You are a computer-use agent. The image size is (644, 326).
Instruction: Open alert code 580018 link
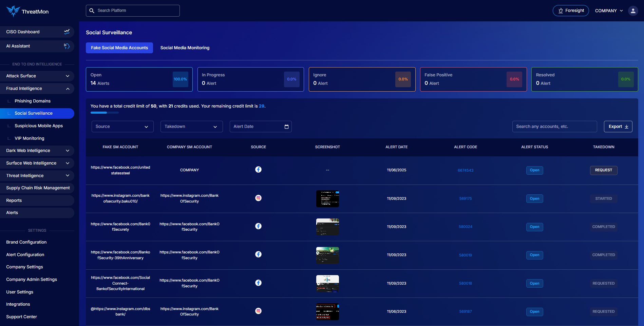(x=466, y=283)
